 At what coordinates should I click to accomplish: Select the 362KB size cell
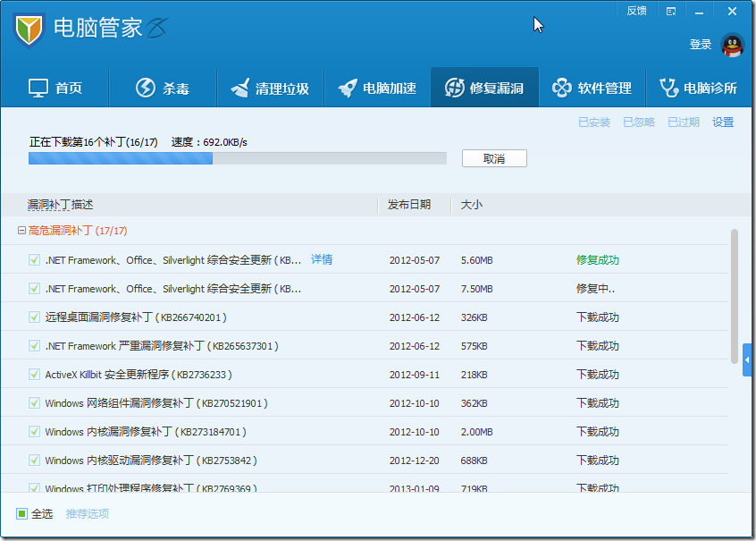coord(474,403)
